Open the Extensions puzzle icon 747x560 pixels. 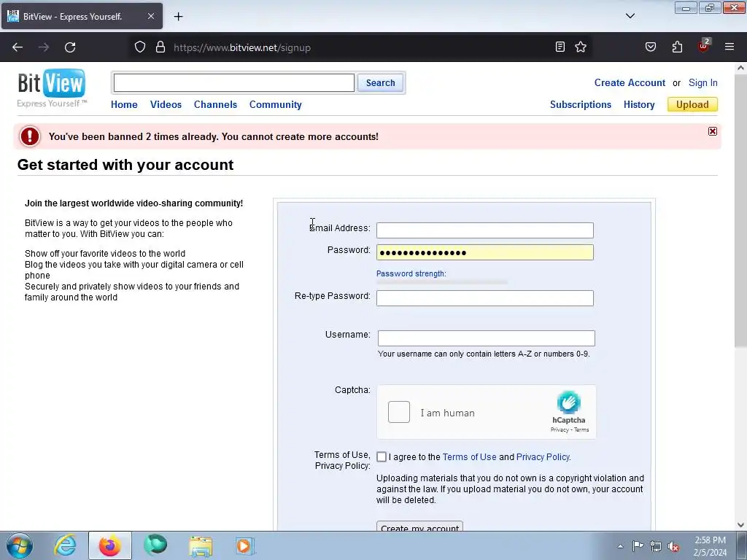click(x=677, y=47)
